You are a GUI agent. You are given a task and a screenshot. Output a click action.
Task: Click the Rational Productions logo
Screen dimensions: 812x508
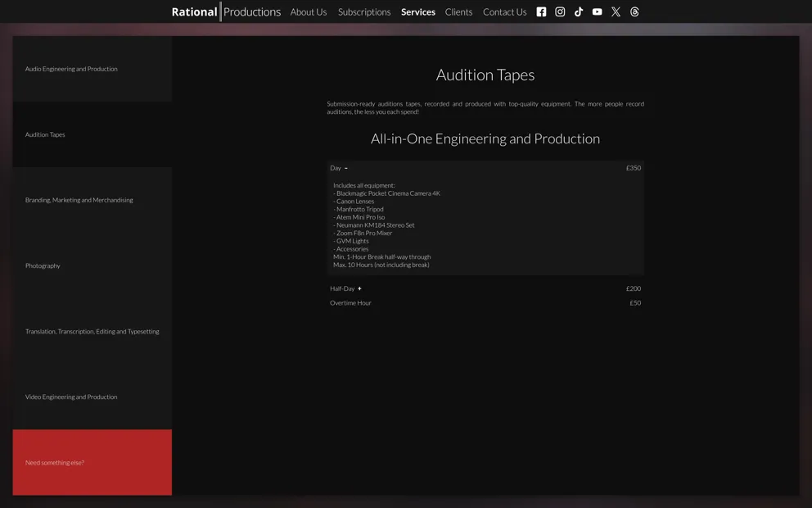226,12
